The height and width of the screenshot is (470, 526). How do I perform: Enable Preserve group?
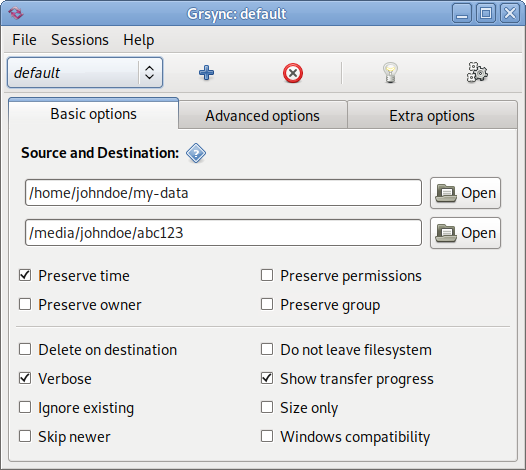[267, 305]
